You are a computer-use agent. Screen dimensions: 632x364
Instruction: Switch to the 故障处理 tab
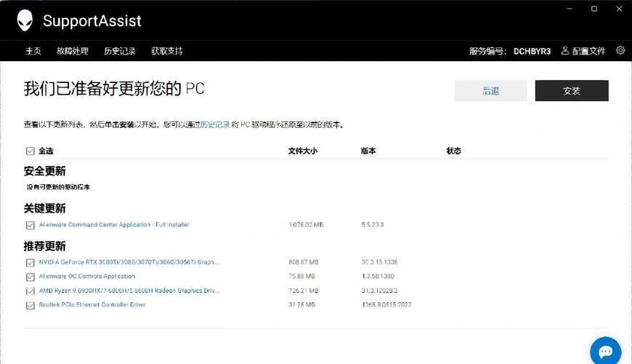click(x=72, y=51)
